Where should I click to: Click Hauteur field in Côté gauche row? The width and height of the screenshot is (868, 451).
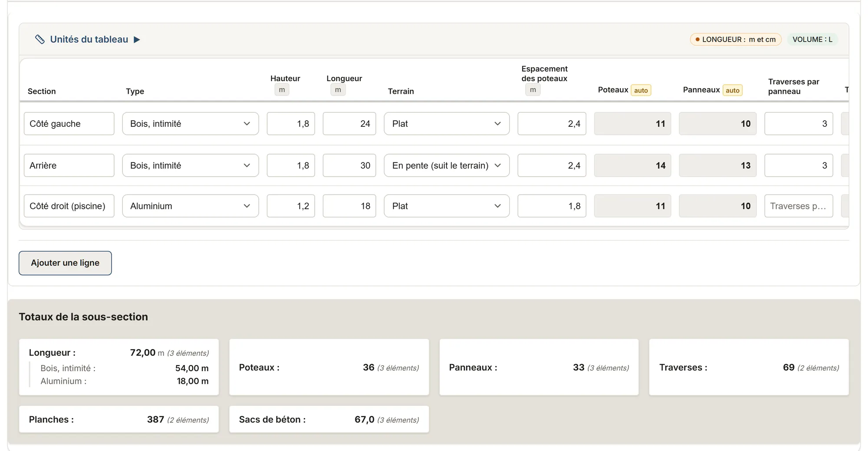291,124
